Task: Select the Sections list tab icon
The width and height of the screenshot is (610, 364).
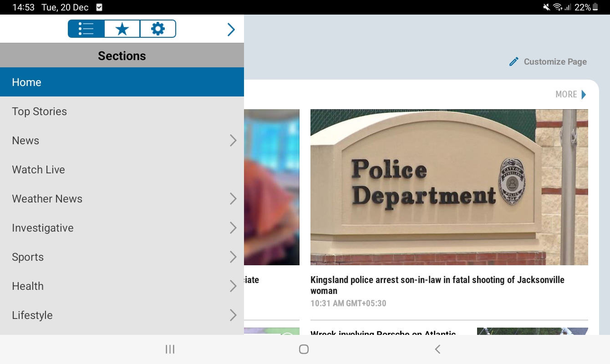Action: pos(86,29)
